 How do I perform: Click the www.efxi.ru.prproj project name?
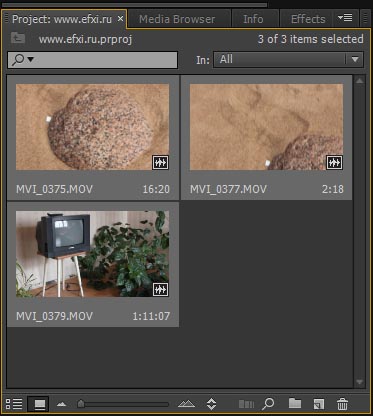tap(85, 39)
